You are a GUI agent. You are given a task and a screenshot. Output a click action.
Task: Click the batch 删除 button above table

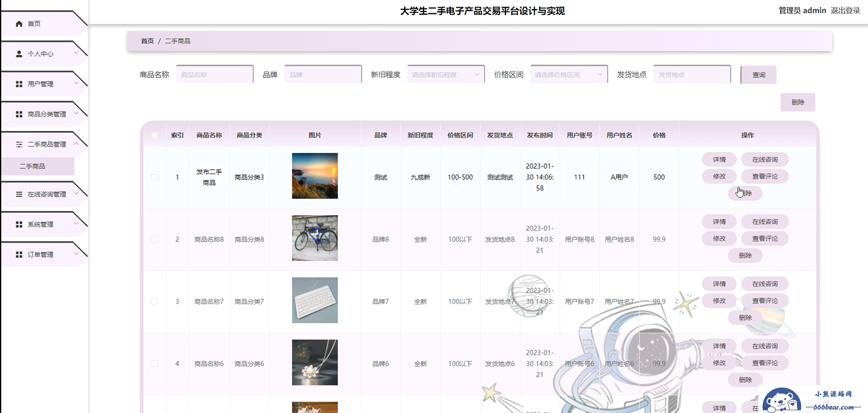798,102
